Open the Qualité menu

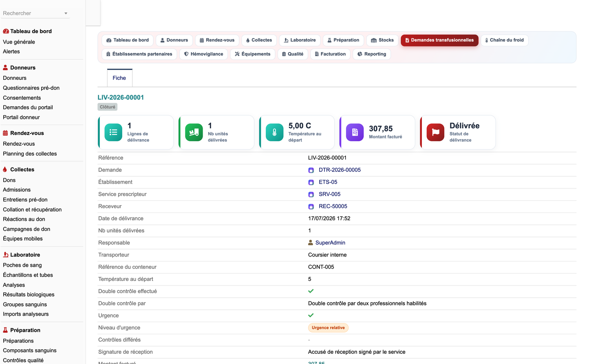[x=293, y=54]
